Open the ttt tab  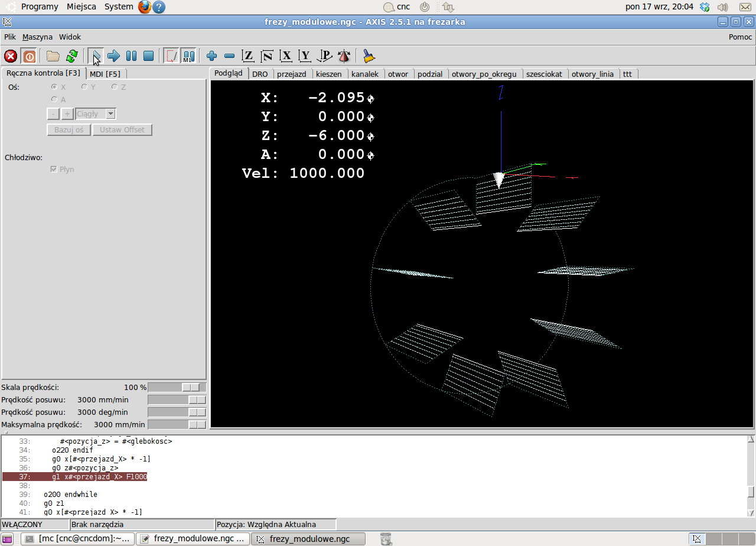click(x=627, y=74)
